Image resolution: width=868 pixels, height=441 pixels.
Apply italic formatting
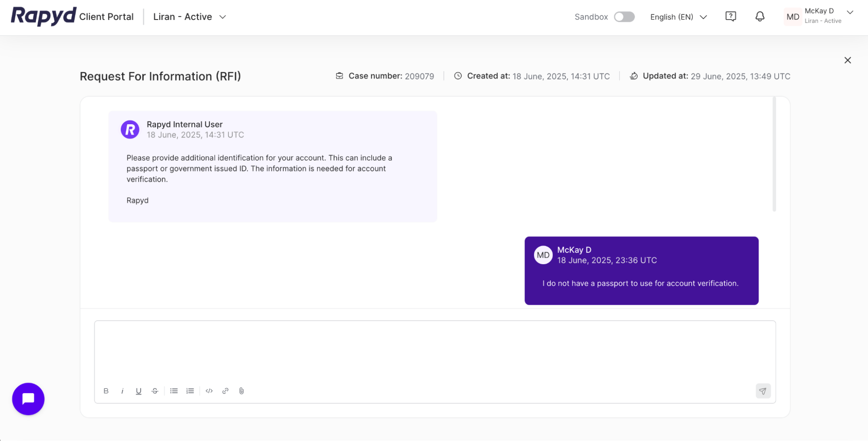coord(122,391)
